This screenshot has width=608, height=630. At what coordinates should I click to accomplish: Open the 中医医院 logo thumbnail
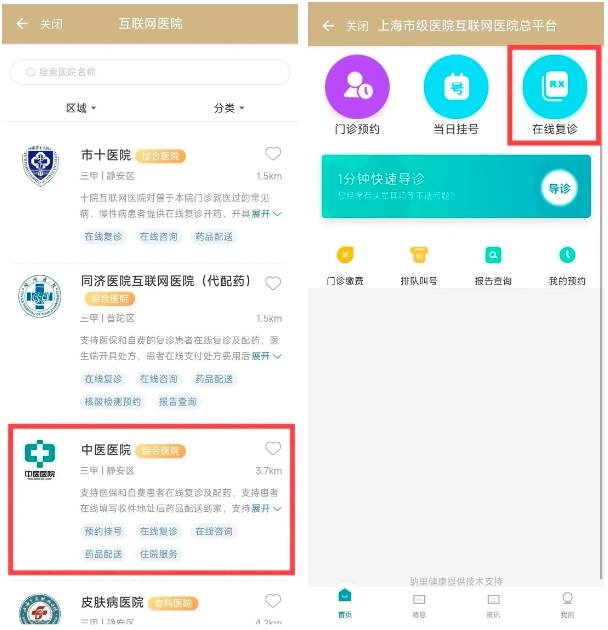tap(40, 460)
